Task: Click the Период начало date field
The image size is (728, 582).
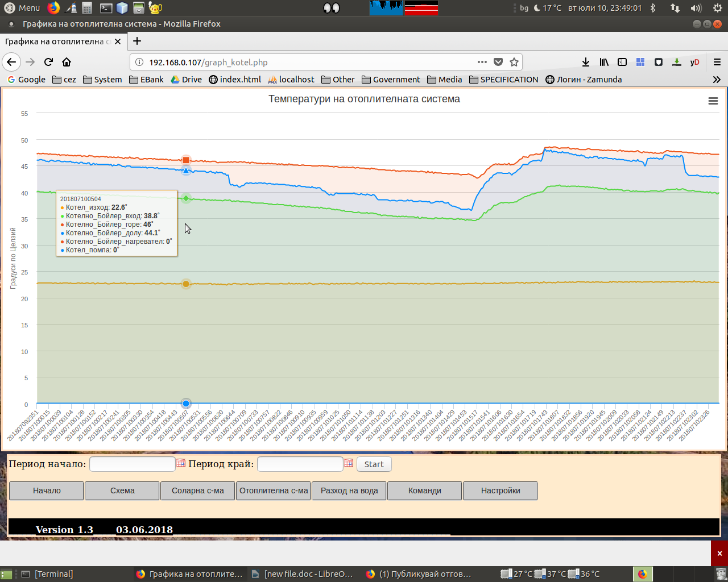Action: [132, 464]
